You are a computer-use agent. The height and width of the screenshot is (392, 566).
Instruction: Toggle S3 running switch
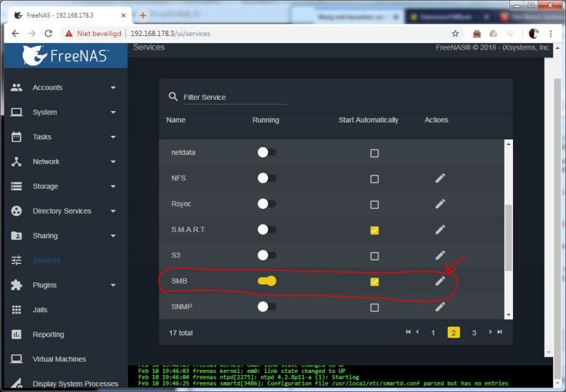point(267,255)
